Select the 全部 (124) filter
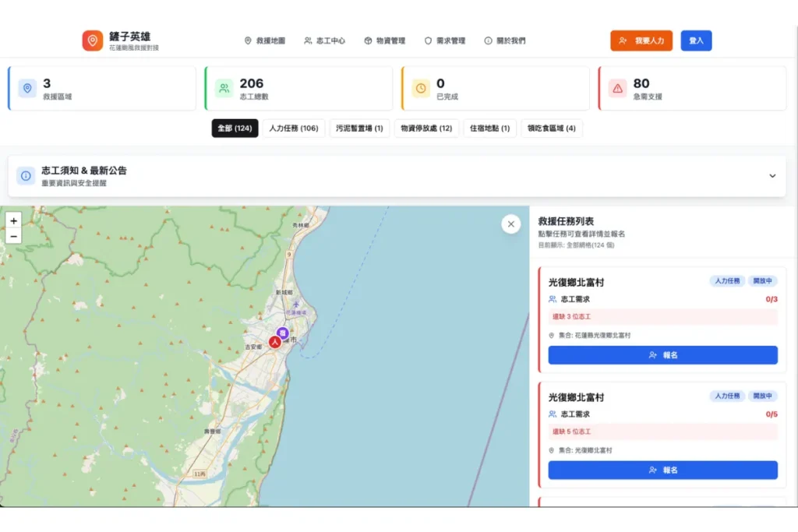 [235, 129]
